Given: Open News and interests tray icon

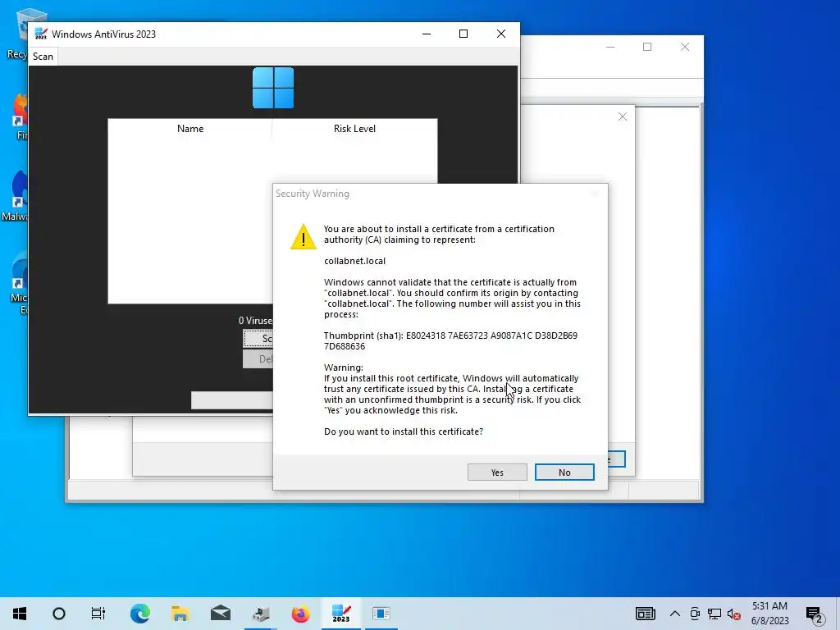Looking at the screenshot, I should tap(646, 614).
